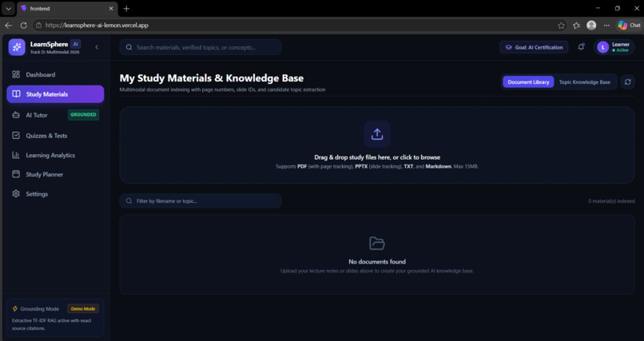Click the Goal: AI Certification button
644x341 pixels.
(534, 47)
